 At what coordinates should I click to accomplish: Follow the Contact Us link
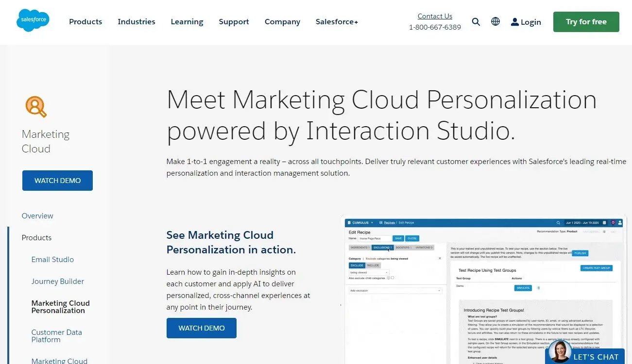tap(435, 16)
